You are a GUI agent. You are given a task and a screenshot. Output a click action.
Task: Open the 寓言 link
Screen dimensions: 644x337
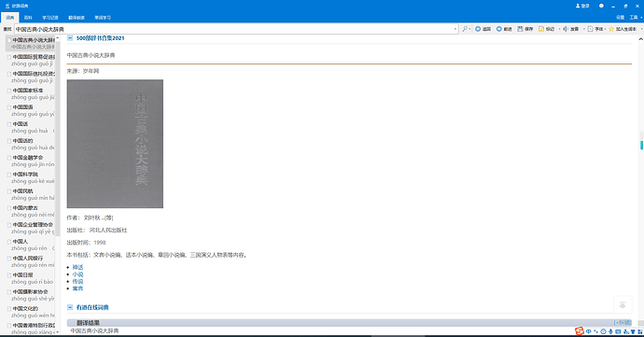[77, 288]
